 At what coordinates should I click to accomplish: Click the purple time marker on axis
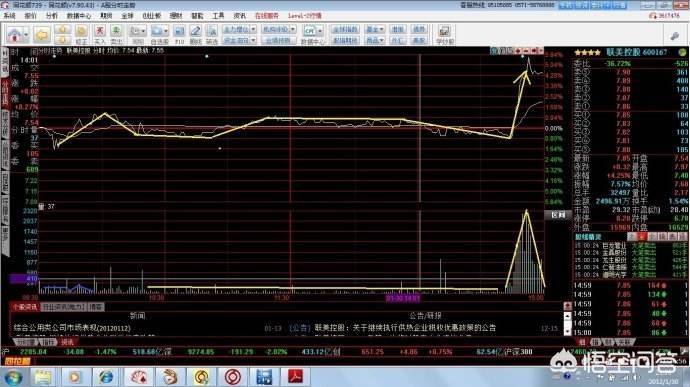tap(403, 298)
